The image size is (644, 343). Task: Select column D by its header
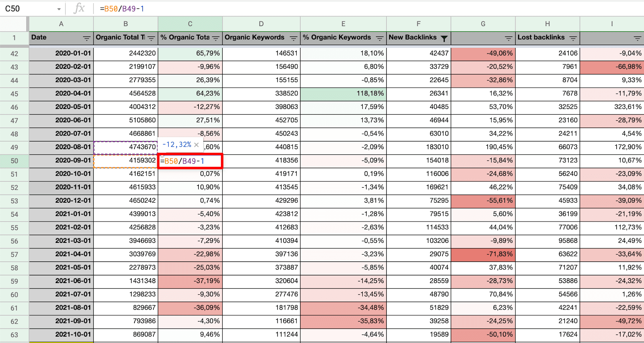coord(261,24)
